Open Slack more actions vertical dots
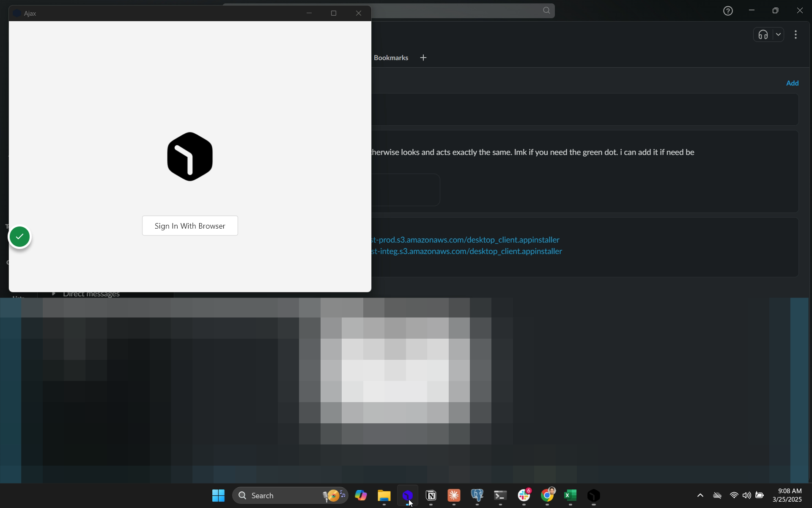 (x=796, y=35)
